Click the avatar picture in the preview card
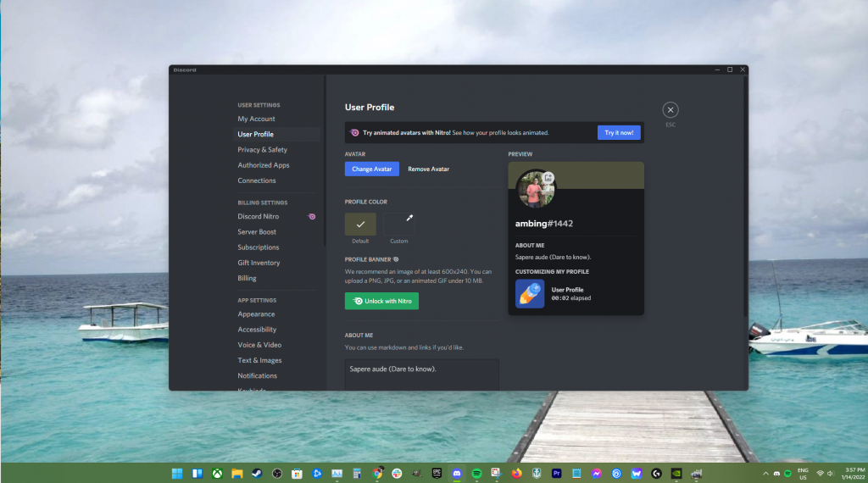Image resolution: width=868 pixels, height=483 pixels. [x=536, y=189]
